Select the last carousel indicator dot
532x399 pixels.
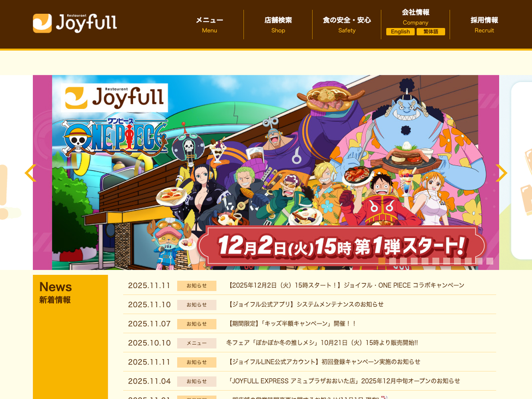pos(489,261)
